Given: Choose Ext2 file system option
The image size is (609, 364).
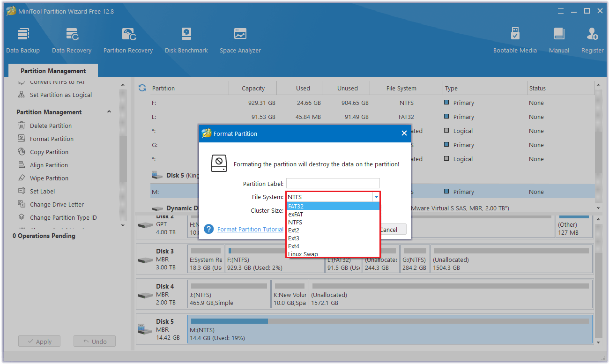Looking at the screenshot, I should tap(333, 230).
